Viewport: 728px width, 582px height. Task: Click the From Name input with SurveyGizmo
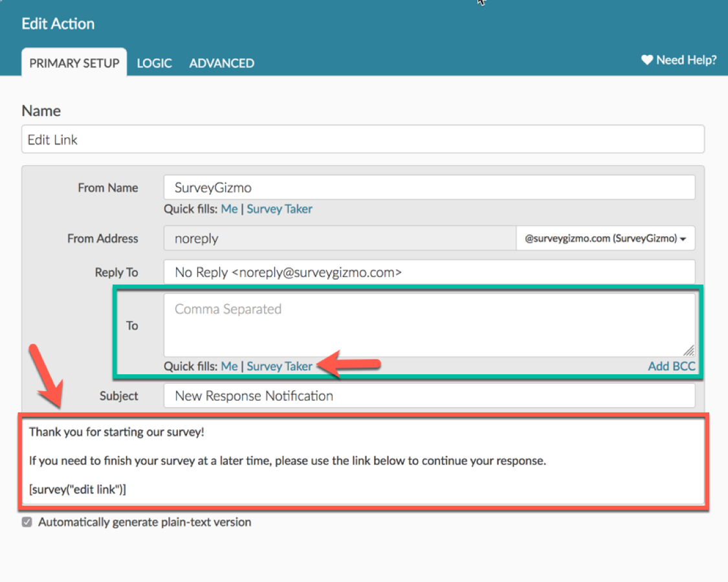click(x=429, y=188)
